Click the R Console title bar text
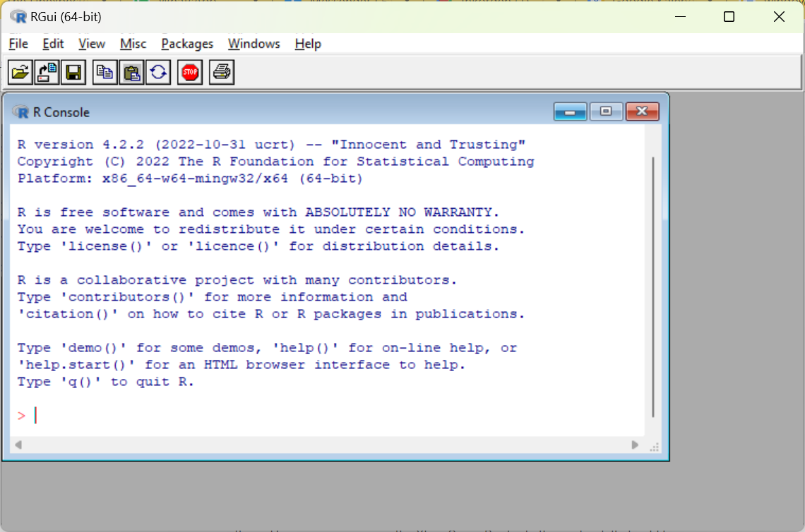The width and height of the screenshot is (805, 532). 61,112
